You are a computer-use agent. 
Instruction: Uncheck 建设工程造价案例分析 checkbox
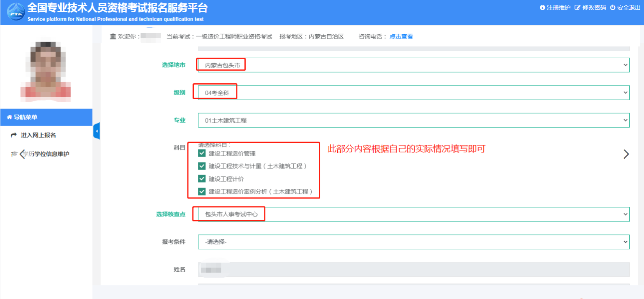click(202, 191)
